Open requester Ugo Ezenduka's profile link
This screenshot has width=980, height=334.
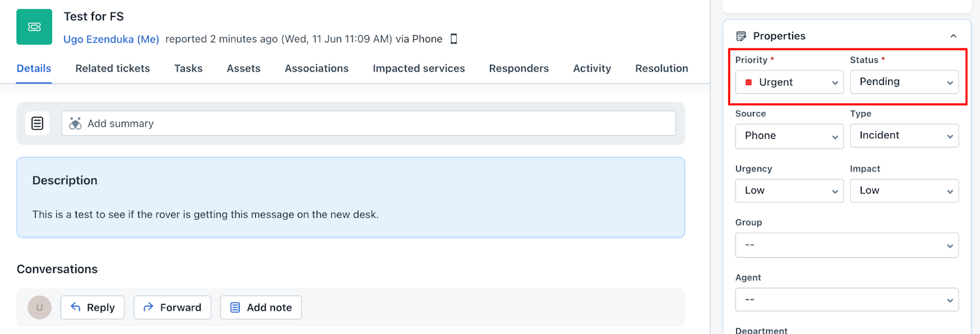111,39
